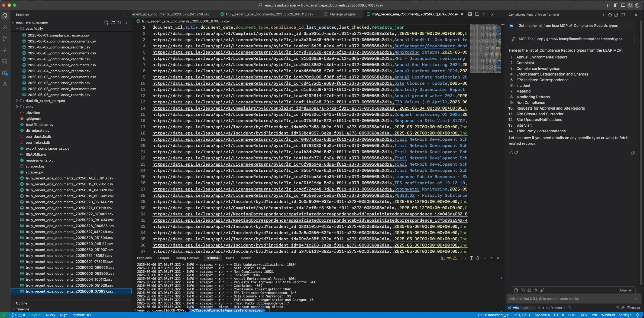Image resolution: width=644 pixels, height=318 pixels.
Task: Navigate forward with the editor arrow
Action: [491, 14]
